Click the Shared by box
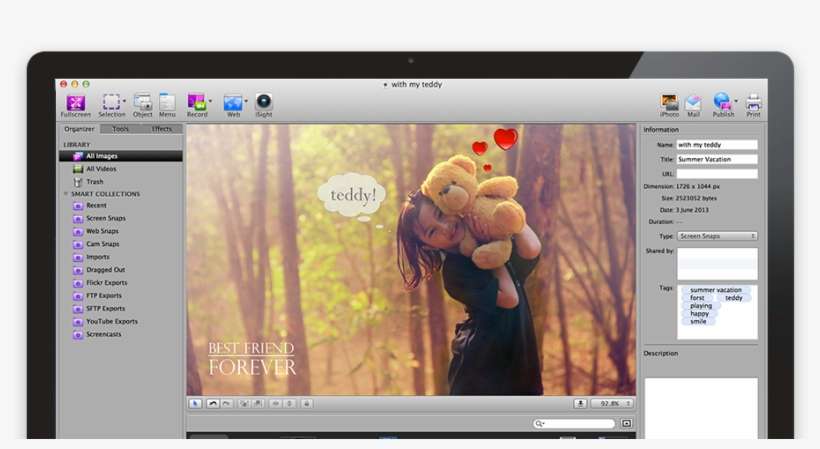This screenshot has height=449, width=820. tap(717, 264)
